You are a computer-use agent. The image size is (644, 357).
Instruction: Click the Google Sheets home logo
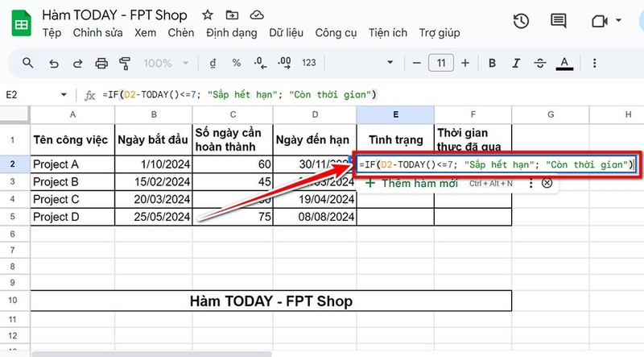(22, 24)
